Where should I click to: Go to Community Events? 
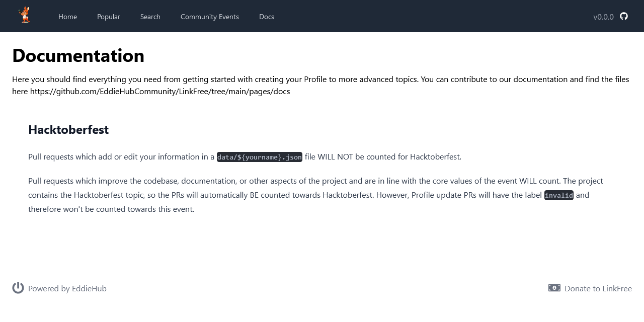(x=210, y=17)
